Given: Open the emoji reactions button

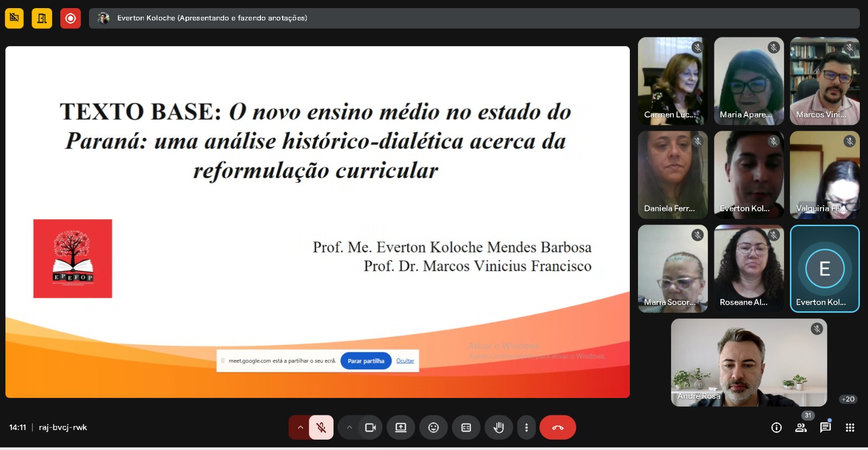Looking at the screenshot, I should coord(433,428).
